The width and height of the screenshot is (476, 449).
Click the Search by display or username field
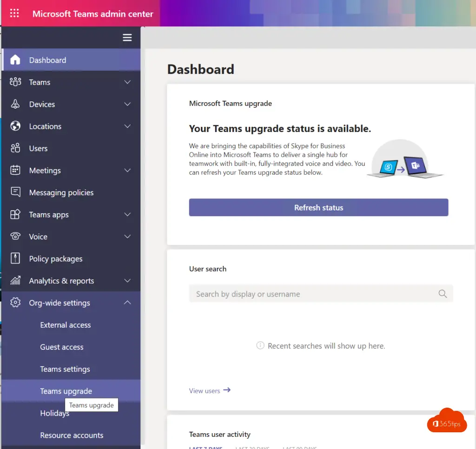321,294
